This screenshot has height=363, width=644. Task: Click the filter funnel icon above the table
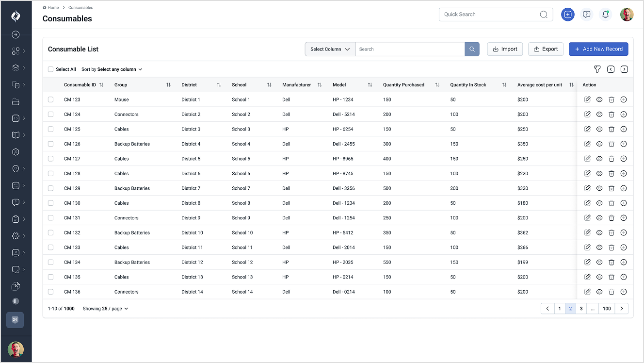597,69
